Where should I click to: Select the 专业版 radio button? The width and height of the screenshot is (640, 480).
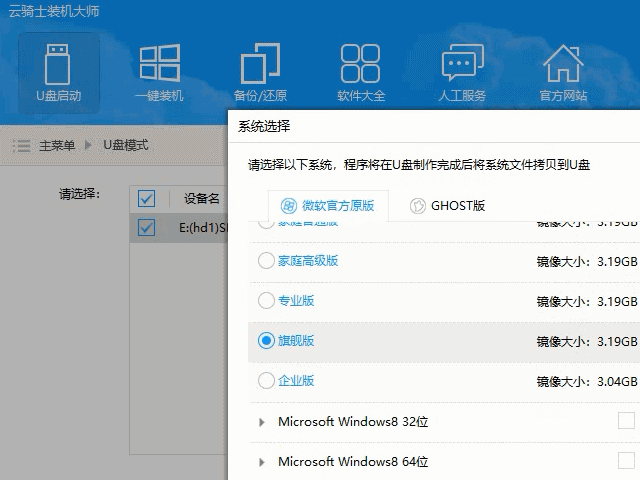coord(266,300)
